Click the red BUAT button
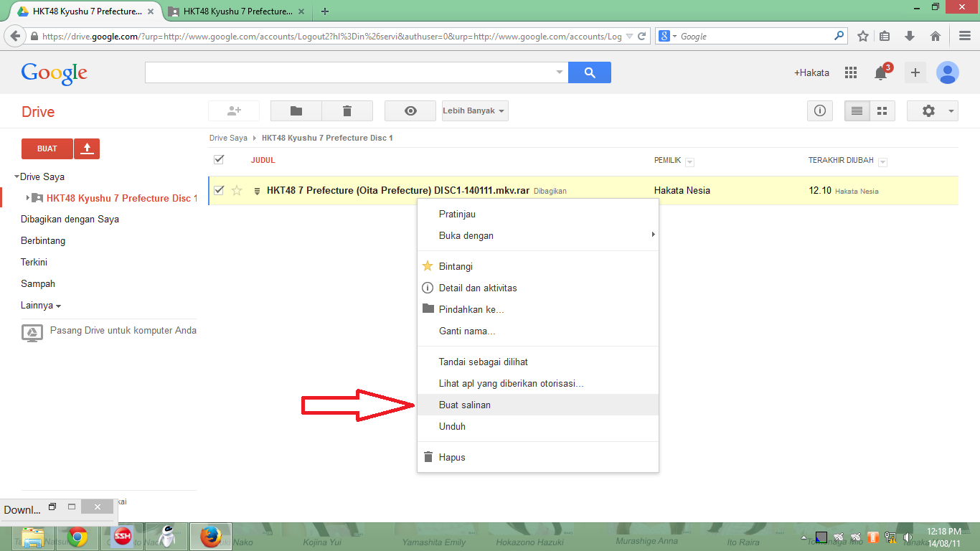 click(x=47, y=149)
